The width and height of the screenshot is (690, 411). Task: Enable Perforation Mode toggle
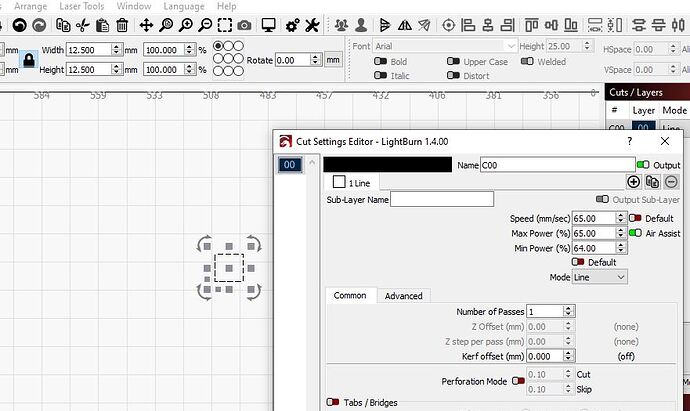pos(517,381)
